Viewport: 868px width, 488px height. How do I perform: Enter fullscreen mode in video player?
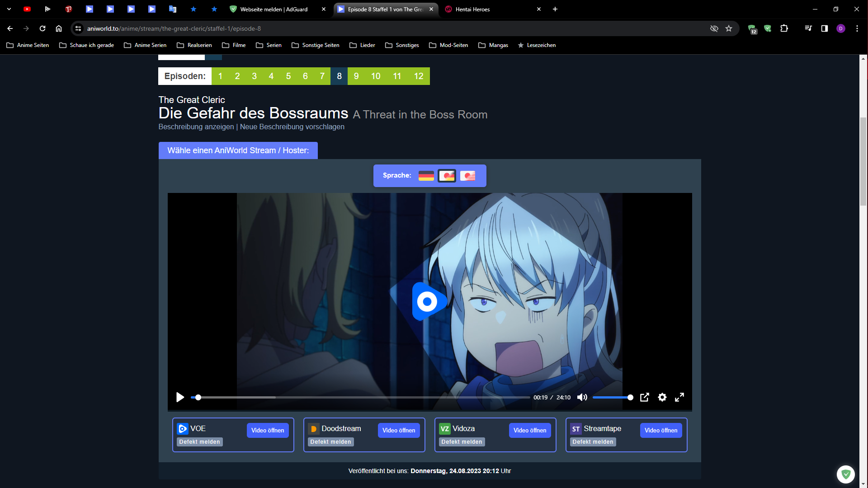pyautogui.click(x=679, y=397)
